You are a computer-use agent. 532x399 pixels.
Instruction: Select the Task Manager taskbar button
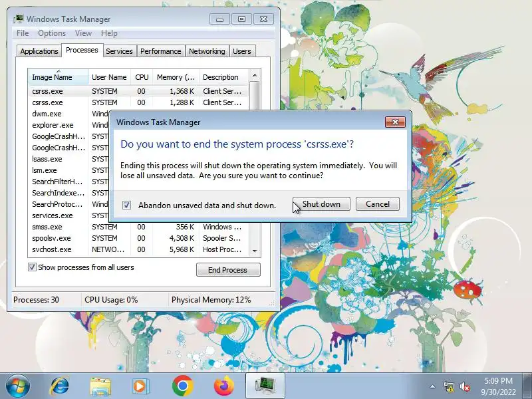point(265,386)
